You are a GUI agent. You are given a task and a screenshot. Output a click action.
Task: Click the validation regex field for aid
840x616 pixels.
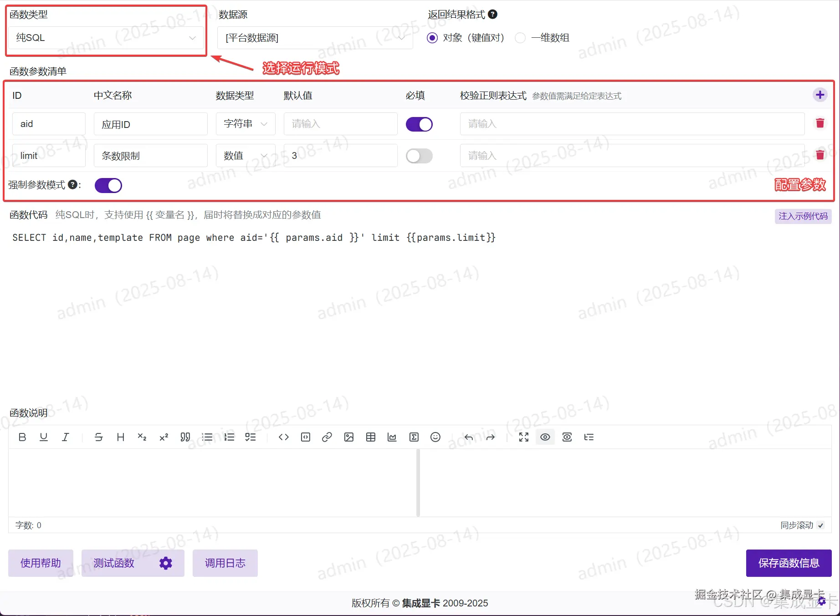(x=632, y=124)
